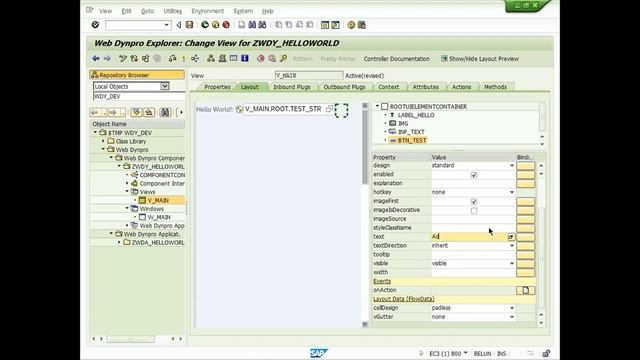Viewport: 640px width, 360px height.
Task: Switch to the Methods tab
Action: [495, 87]
